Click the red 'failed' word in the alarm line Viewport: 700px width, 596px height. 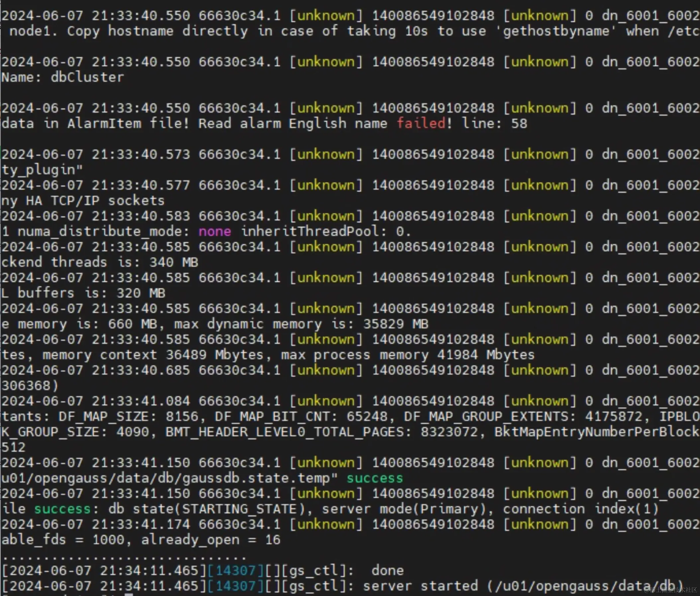coord(421,123)
